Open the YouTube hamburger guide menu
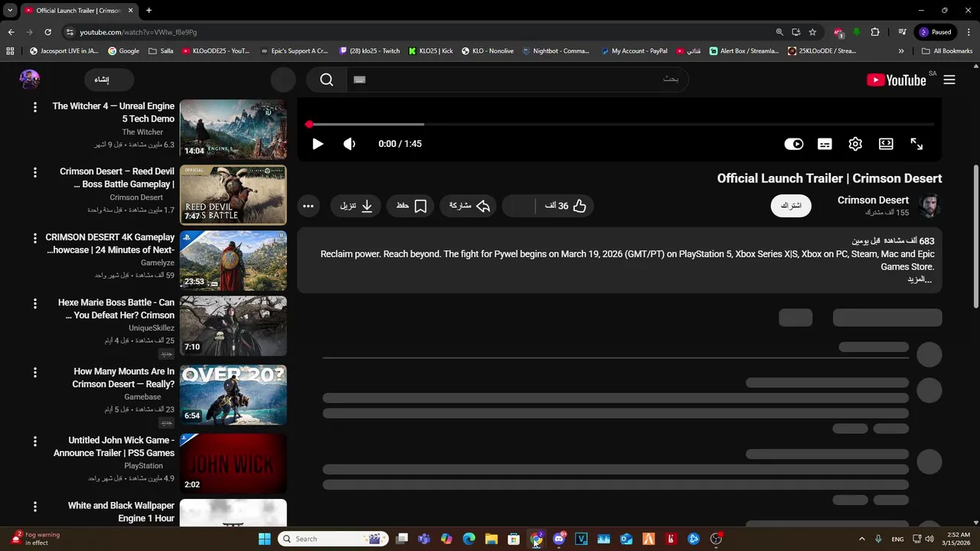The width and height of the screenshot is (980, 551). [x=949, y=80]
